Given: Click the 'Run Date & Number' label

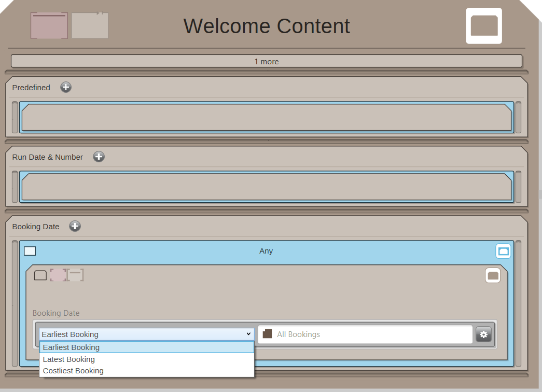Looking at the screenshot, I should [48, 157].
